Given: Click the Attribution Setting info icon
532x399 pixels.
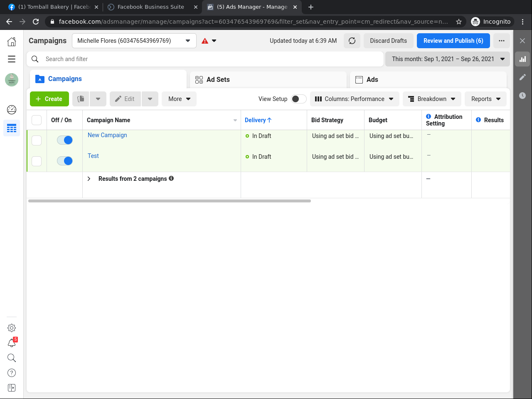Looking at the screenshot, I should pyautogui.click(x=429, y=116).
